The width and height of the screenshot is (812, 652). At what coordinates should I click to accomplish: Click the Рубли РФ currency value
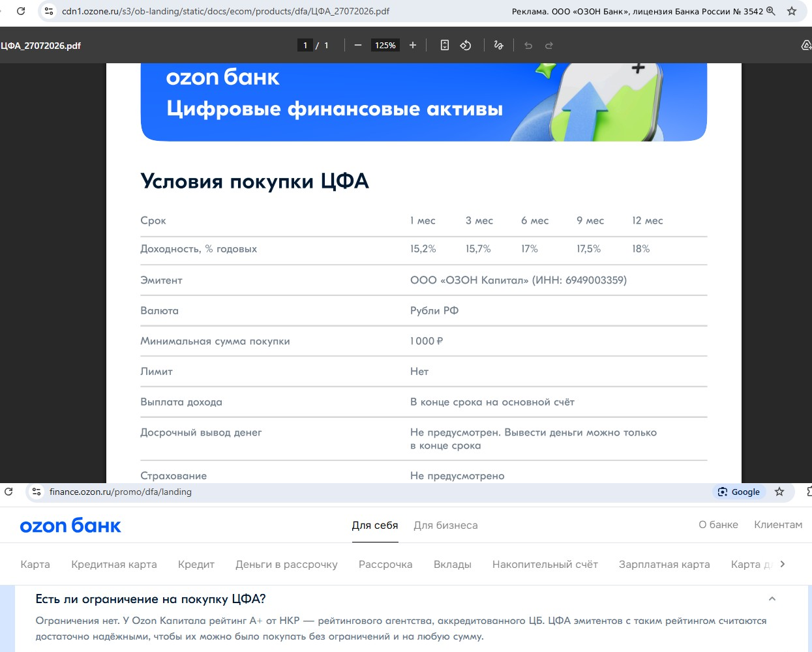click(434, 310)
